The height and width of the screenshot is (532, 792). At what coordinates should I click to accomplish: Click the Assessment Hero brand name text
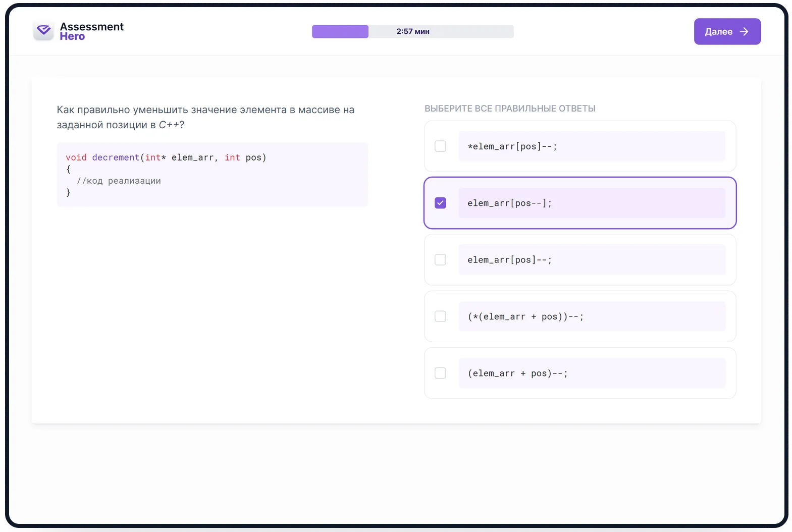coord(91,31)
